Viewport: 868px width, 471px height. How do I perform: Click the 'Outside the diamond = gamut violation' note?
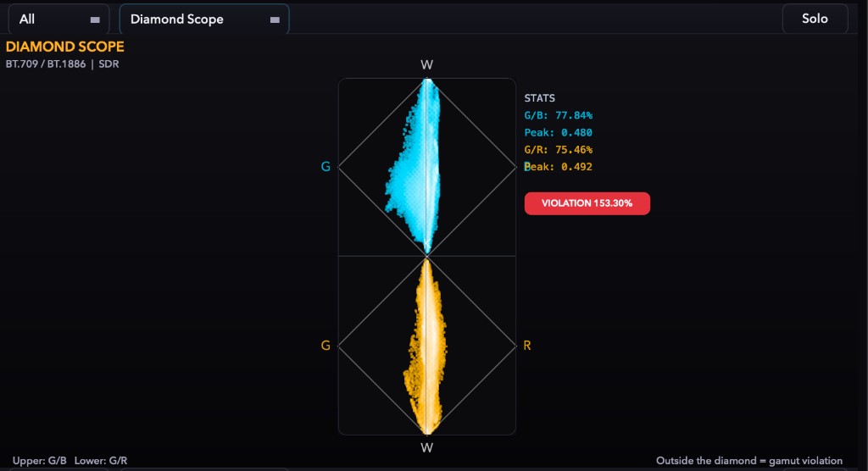coord(749,461)
